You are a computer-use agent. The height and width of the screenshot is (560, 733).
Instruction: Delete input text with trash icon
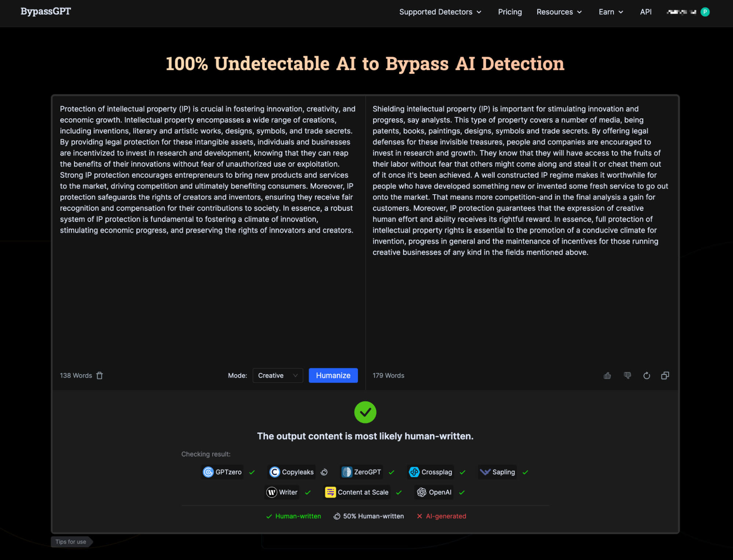[x=99, y=375]
